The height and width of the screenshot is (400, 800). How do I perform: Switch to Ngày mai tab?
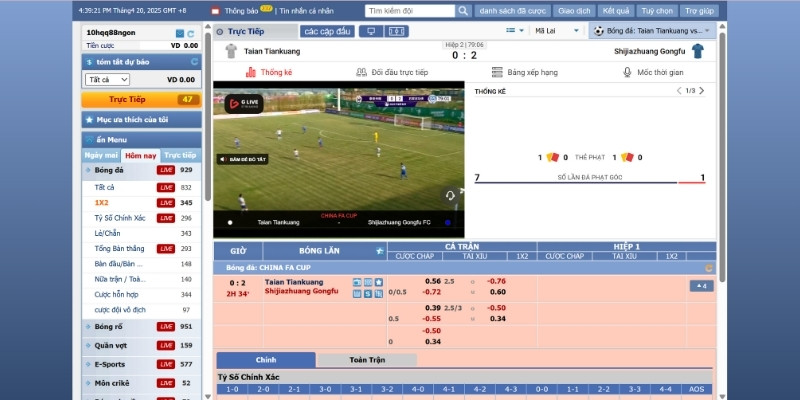coord(101,155)
